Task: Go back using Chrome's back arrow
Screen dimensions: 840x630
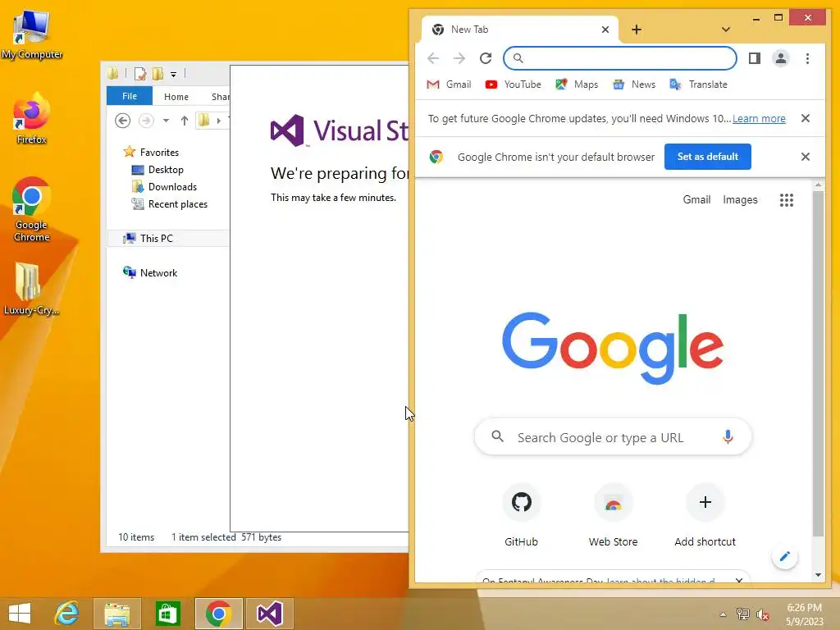Action: tap(433, 58)
